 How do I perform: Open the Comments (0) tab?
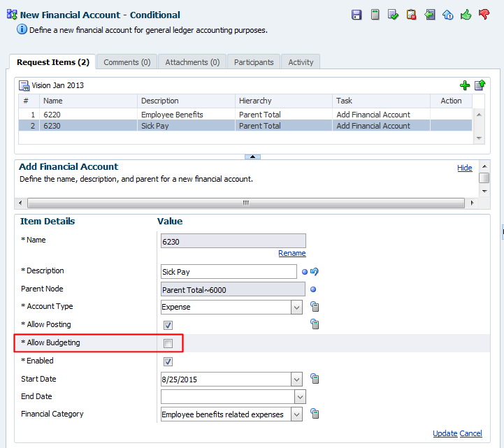click(127, 62)
